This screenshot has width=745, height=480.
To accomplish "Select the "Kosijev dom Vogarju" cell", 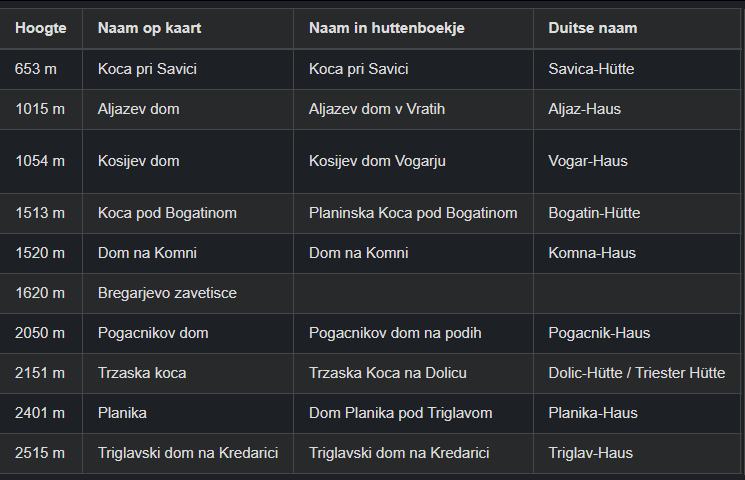I will click(x=377, y=161).
